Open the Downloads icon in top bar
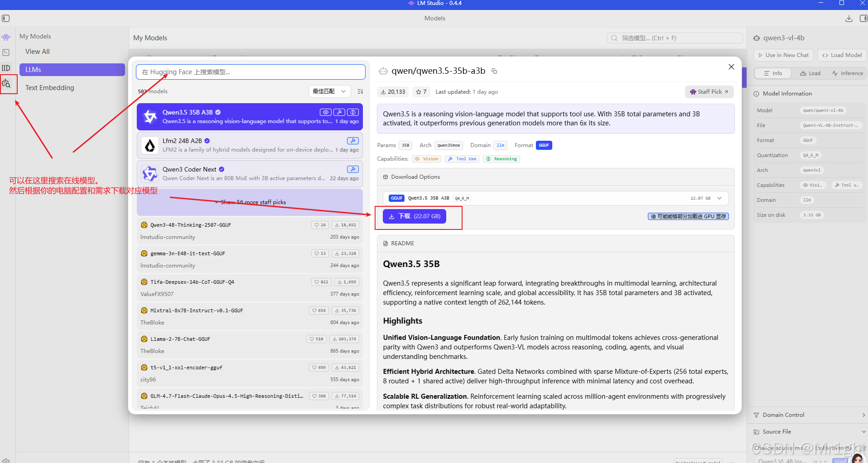Screen dimensions: 868x463 click(x=849, y=19)
